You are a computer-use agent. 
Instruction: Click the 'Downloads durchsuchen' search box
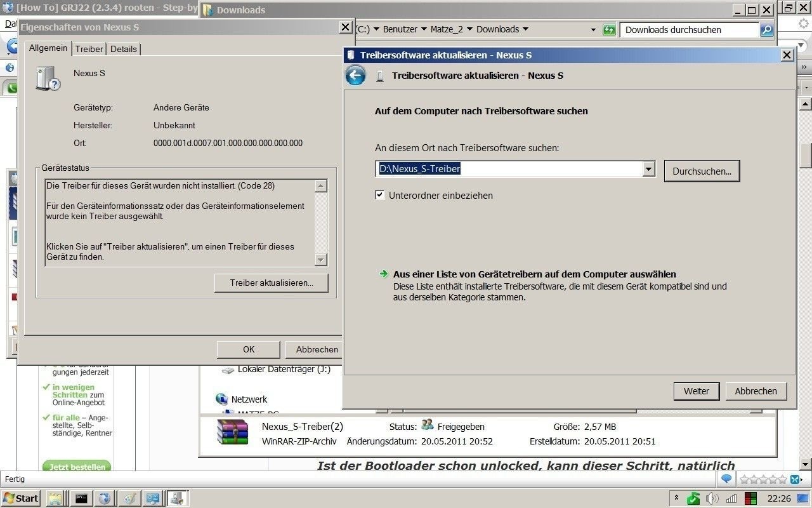pyautogui.click(x=689, y=30)
